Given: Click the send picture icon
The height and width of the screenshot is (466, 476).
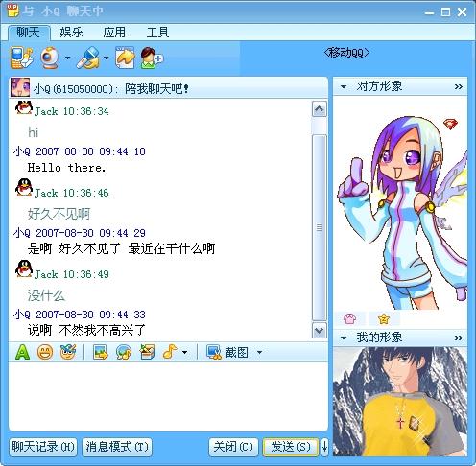Looking at the screenshot, I should [101, 352].
